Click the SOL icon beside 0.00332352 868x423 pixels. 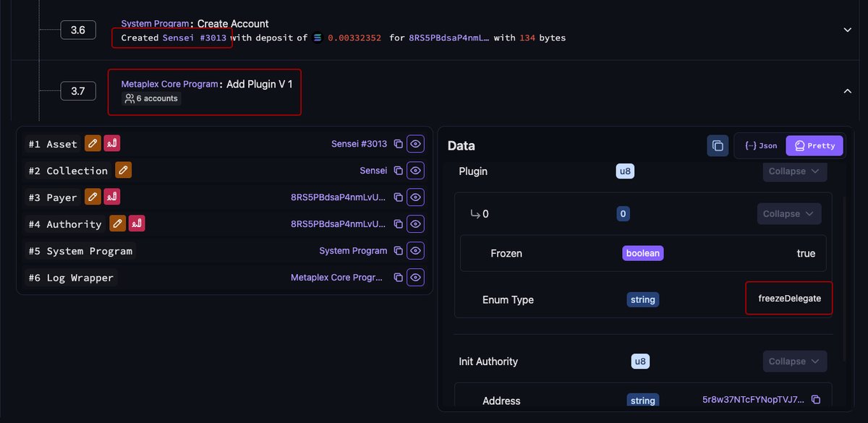tap(318, 38)
